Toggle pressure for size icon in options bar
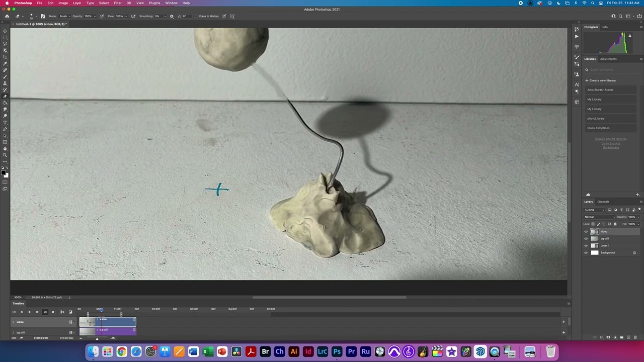Viewport: 644px width, 362px height. pos(224,16)
